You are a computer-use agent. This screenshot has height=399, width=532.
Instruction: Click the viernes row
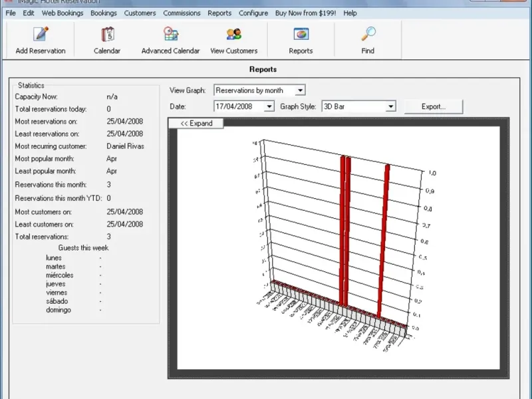pos(74,293)
